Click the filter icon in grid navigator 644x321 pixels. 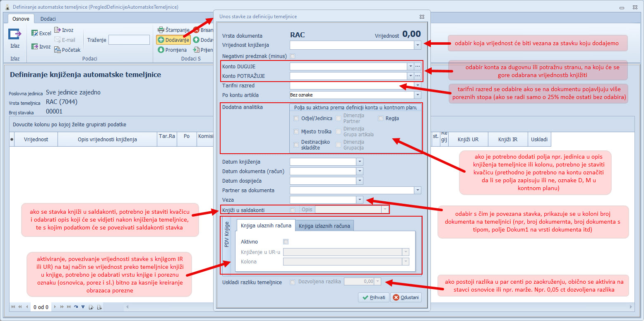pos(83,307)
